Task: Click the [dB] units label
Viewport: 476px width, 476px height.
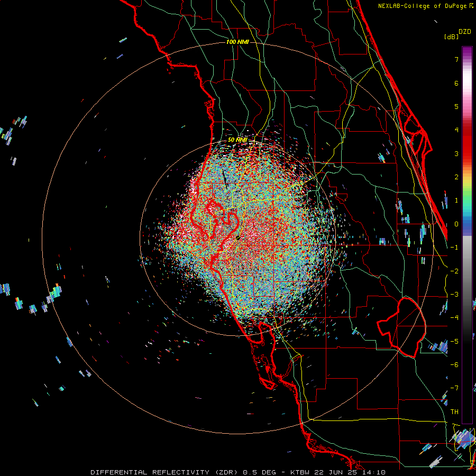Action: coord(452,36)
